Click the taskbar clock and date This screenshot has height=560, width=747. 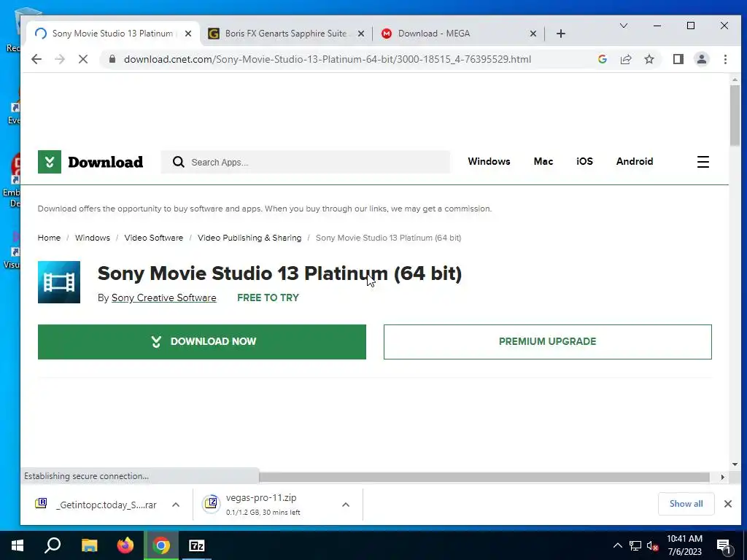[x=684, y=545]
